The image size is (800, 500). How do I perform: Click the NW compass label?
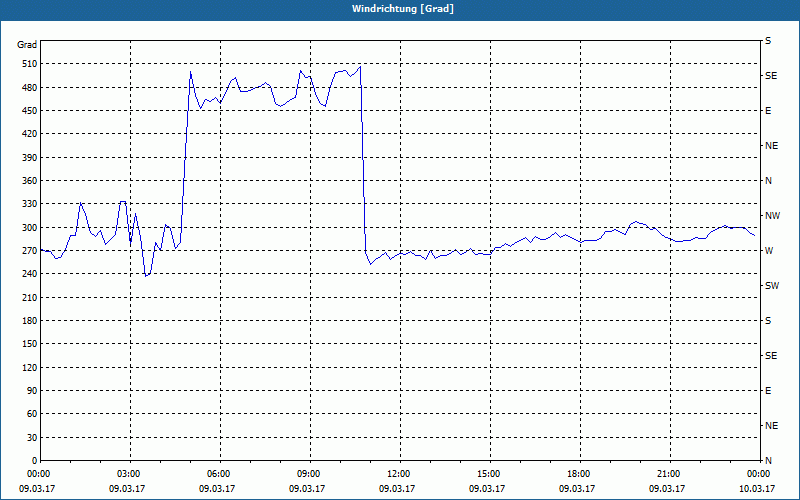[772, 216]
